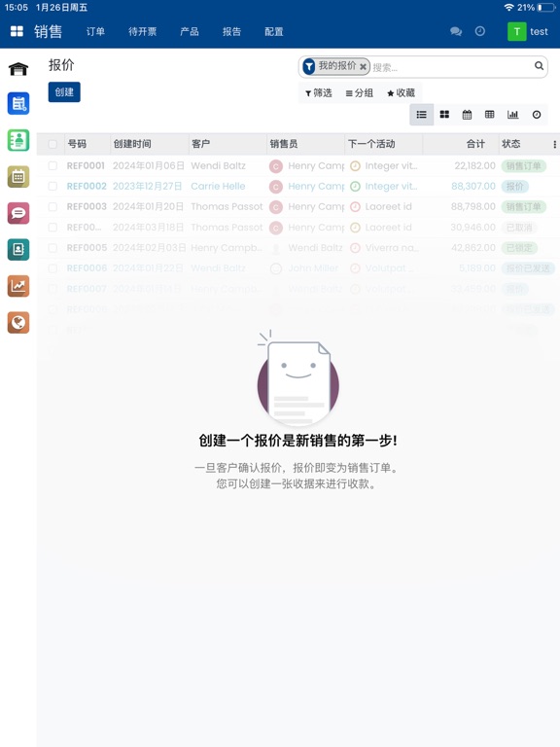Click the 已锁定 status badge of REF0005
Viewport: 560px width, 747px height.
[519, 248]
